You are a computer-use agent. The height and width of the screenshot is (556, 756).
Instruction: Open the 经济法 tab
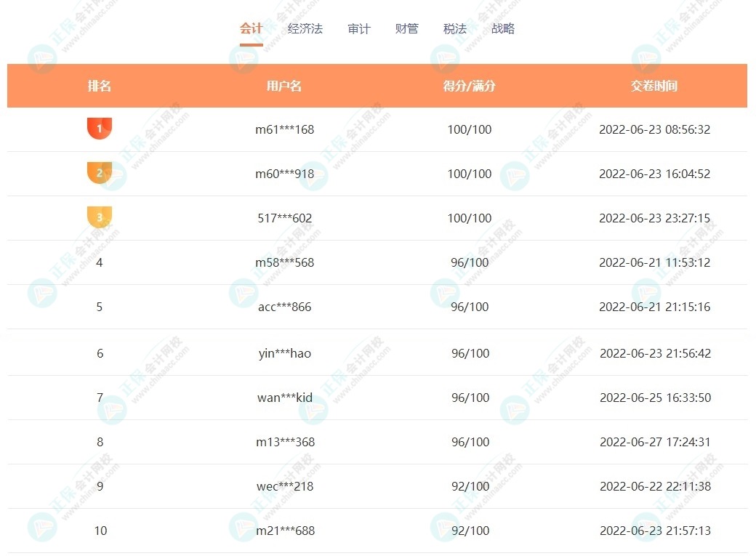tap(305, 29)
